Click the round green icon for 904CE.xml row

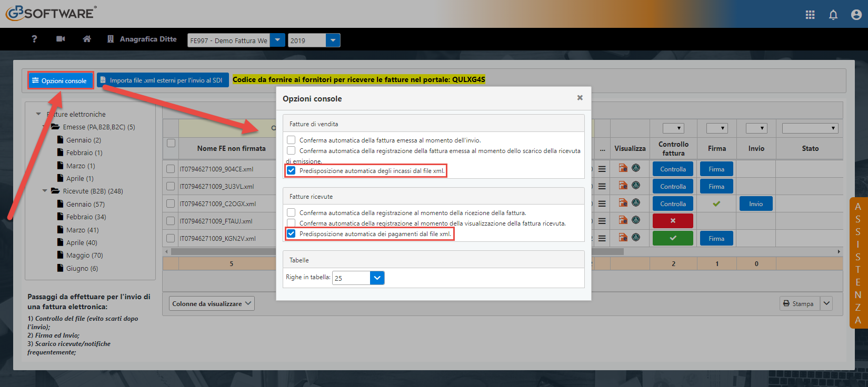[636, 168]
